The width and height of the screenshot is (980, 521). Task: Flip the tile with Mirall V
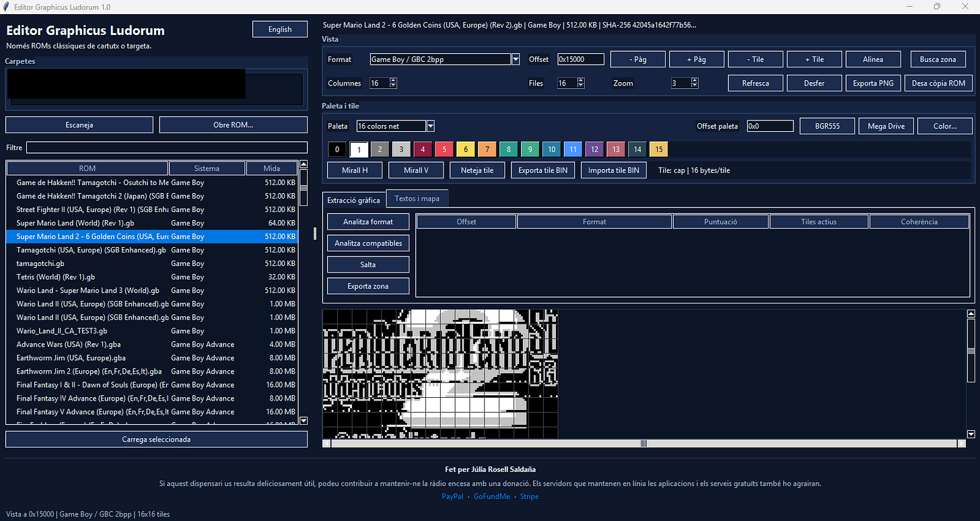(416, 170)
